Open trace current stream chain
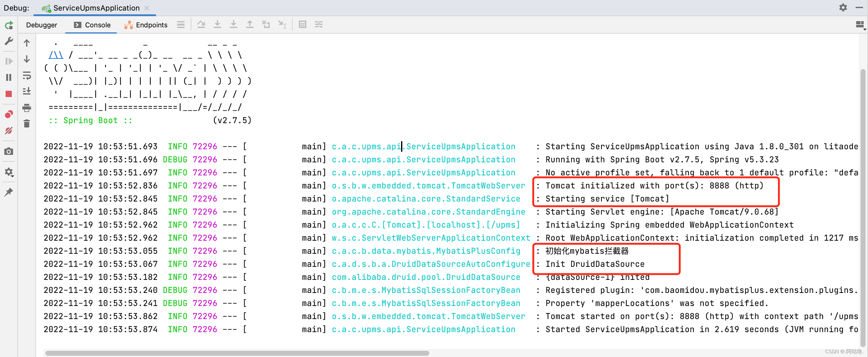This screenshot has height=357, width=868. [x=319, y=24]
